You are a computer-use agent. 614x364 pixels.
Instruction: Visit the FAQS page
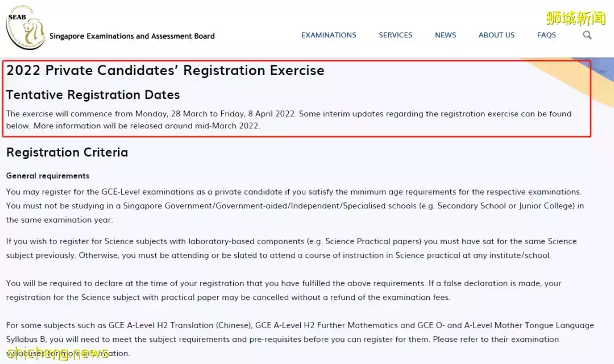(546, 35)
